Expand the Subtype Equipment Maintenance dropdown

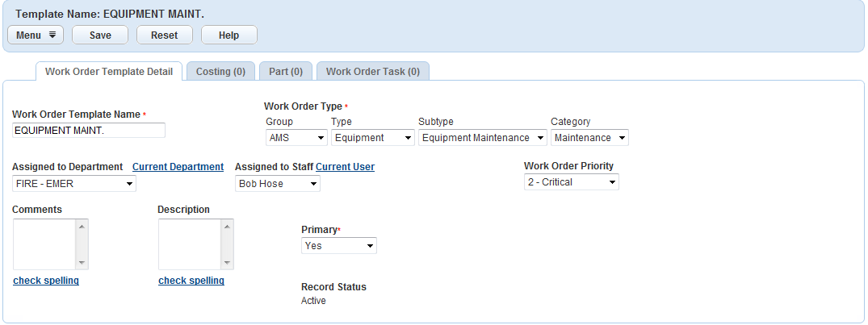[x=482, y=138]
